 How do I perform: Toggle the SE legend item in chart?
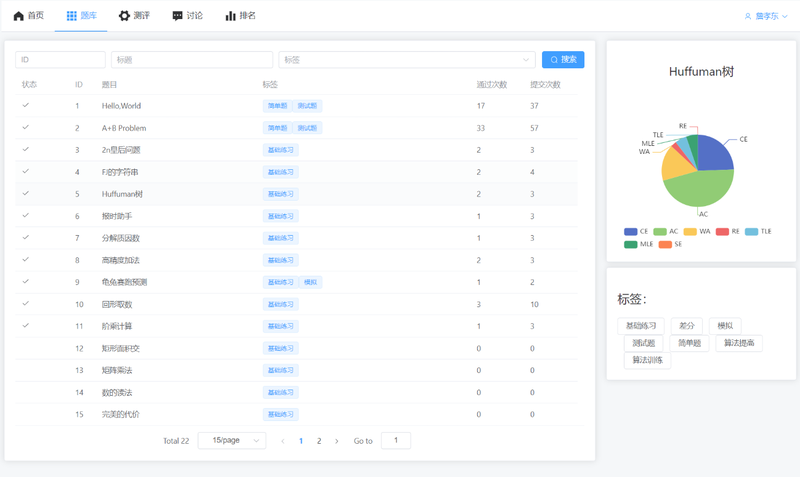tap(670, 244)
